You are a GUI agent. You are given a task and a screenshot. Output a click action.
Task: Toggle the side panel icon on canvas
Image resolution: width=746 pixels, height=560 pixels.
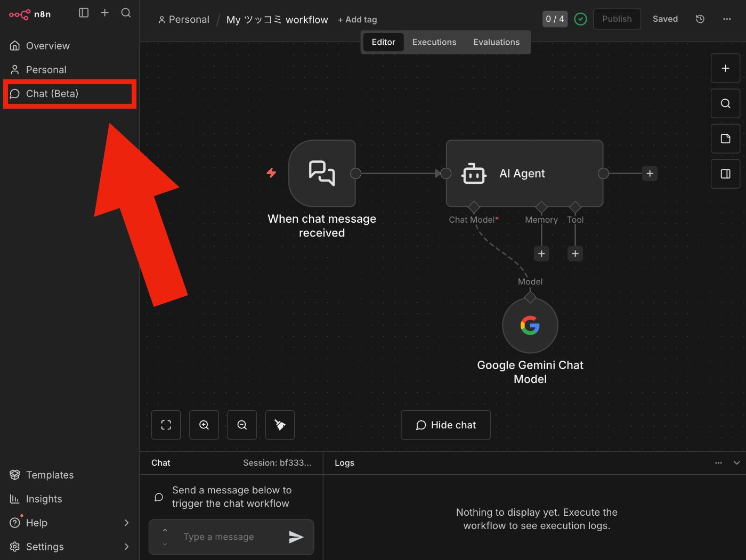(x=725, y=174)
